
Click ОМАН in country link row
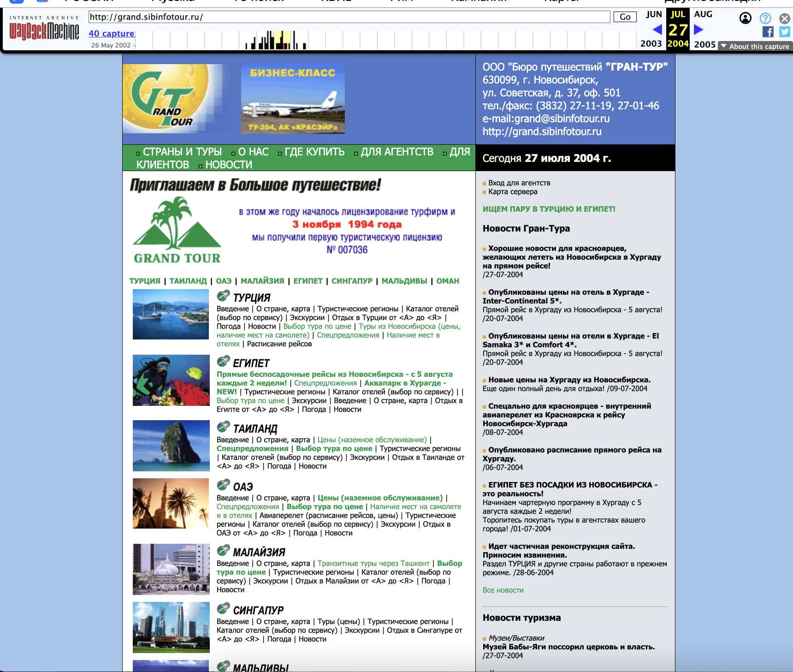[x=448, y=281]
